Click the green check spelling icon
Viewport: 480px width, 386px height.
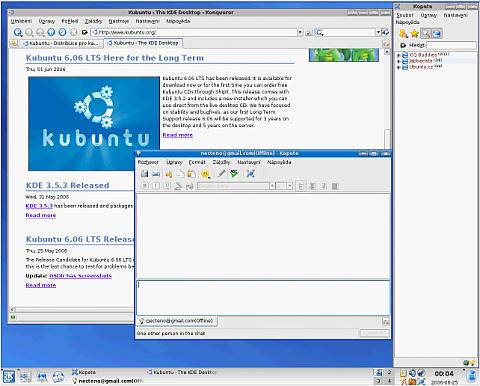coord(234,173)
